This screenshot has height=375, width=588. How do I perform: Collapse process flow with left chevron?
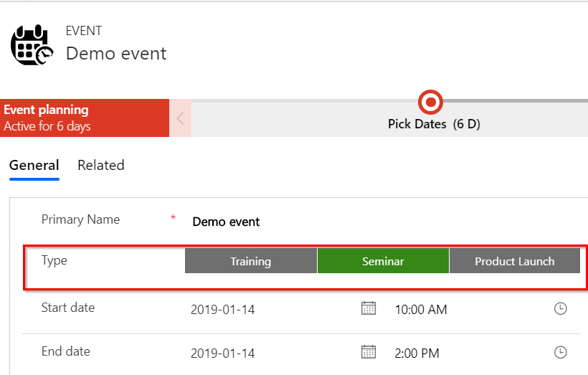180,118
